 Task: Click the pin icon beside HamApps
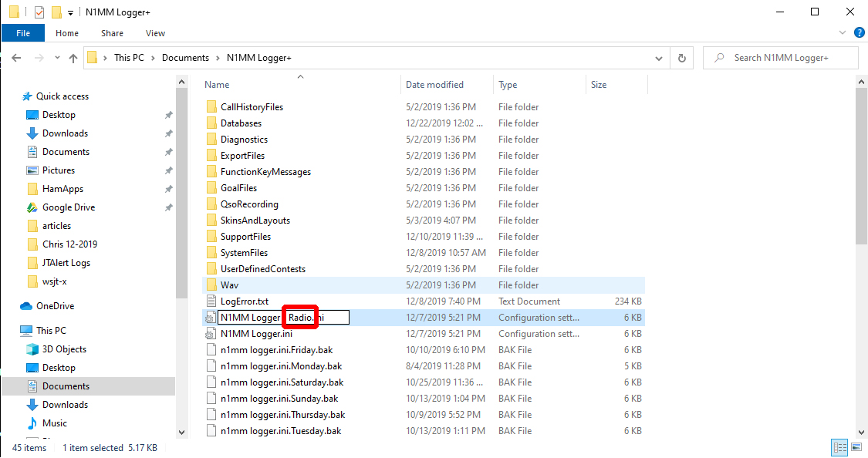click(x=168, y=189)
